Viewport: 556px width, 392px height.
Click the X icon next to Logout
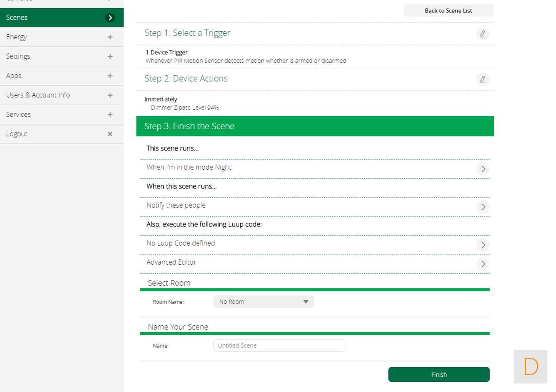(x=110, y=134)
